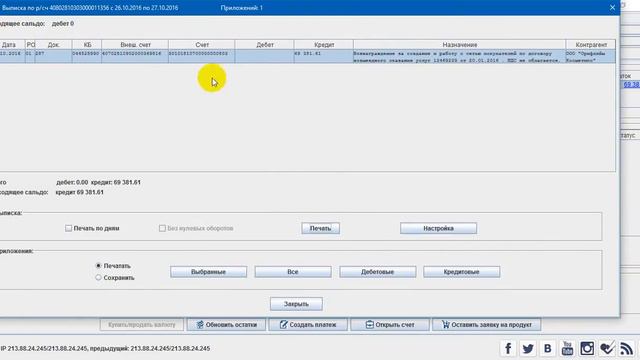Select the "Сохранить" radio option
This screenshot has height=360, width=640.
coord(98,278)
